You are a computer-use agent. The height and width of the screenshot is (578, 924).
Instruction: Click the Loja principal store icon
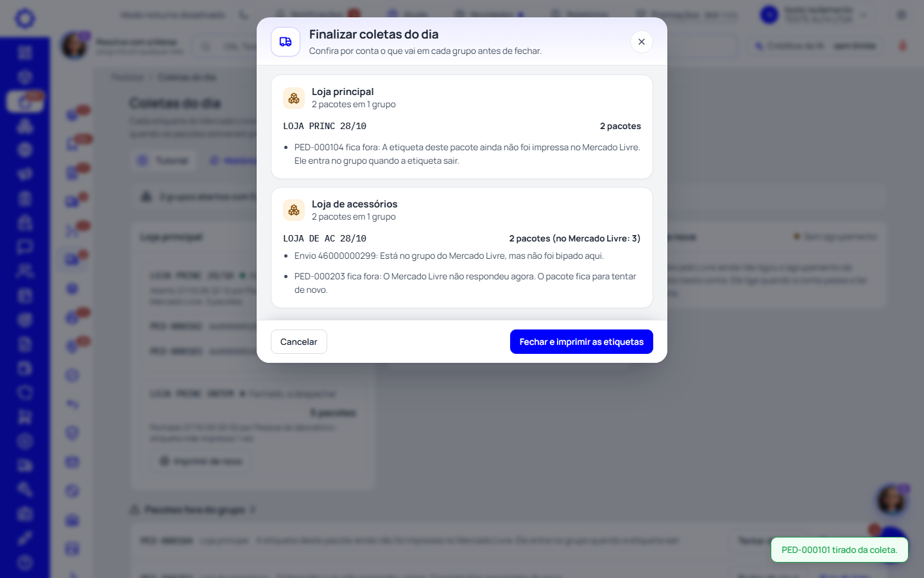pos(294,98)
